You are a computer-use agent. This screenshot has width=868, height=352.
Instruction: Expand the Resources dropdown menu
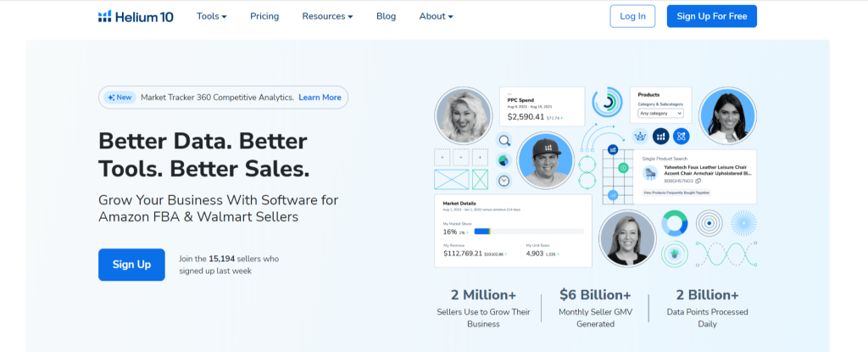[x=327, y=16]
